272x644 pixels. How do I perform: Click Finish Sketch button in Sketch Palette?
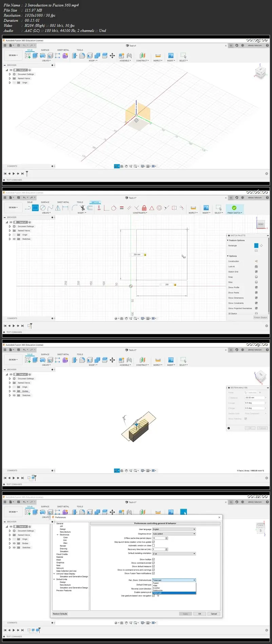[x=260, y=318]
